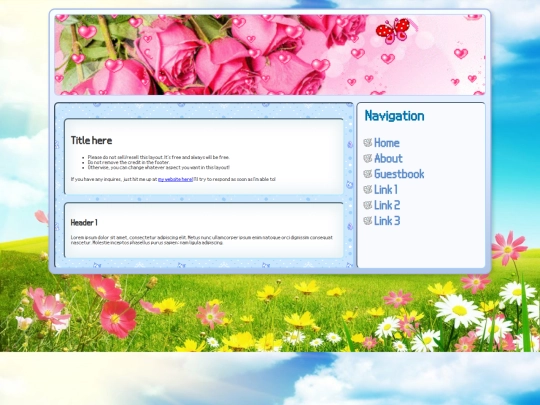The width and height of the screenshot is (540, 405).
Task: Click the 'Do not remove the credit' bullet
Action: click(x=129, y=162)
